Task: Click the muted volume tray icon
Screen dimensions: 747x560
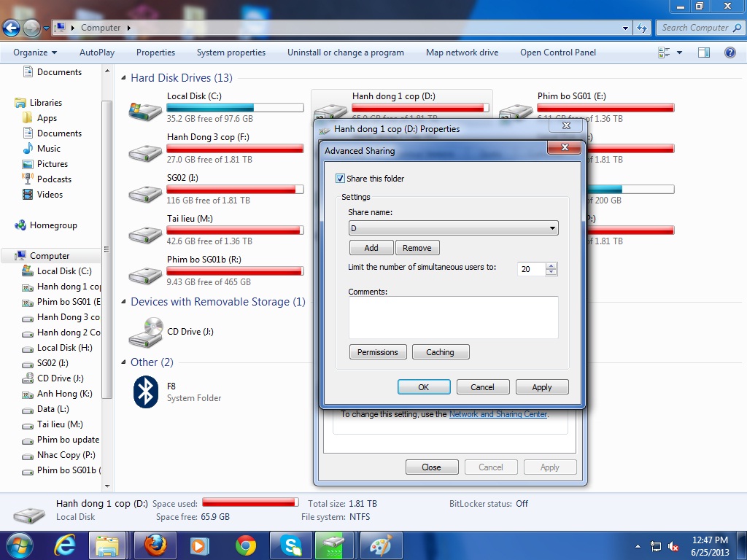Action: coord(673,547)
